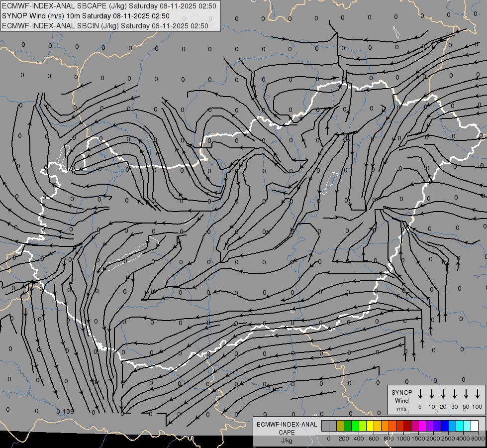487x448 pixels.
Task: Click the 100 m/s wind arrow symbol
Action: [478, 393]
